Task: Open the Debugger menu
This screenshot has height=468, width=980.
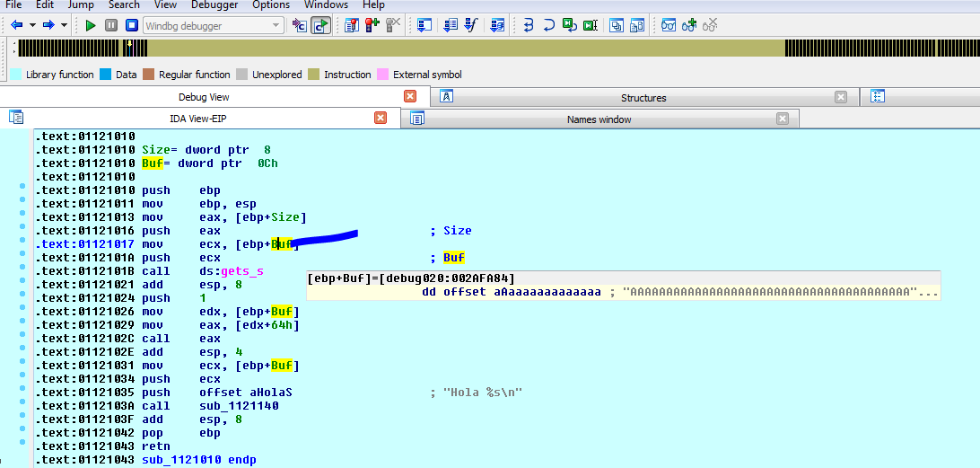Action: [x=214, y=5]
